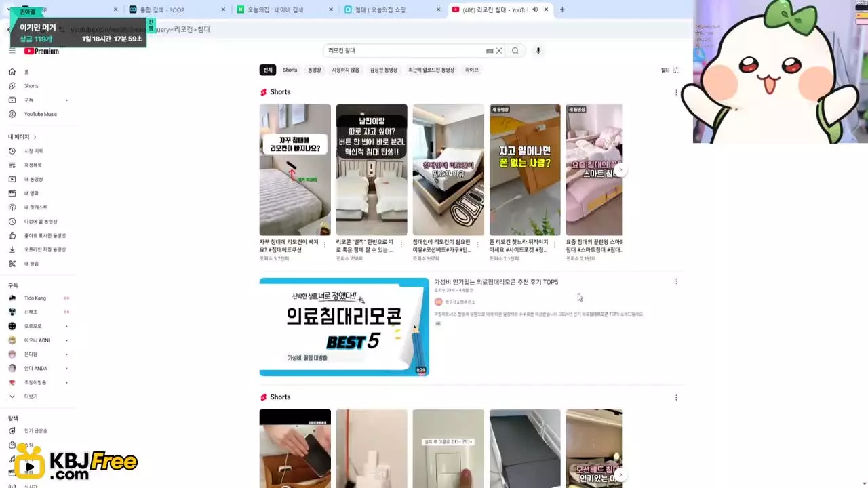Play the 의료침대리모콘 BEST 5 video thumbnail
The height and width of the screenshot is (488, 868).
[x=344, y=327]
